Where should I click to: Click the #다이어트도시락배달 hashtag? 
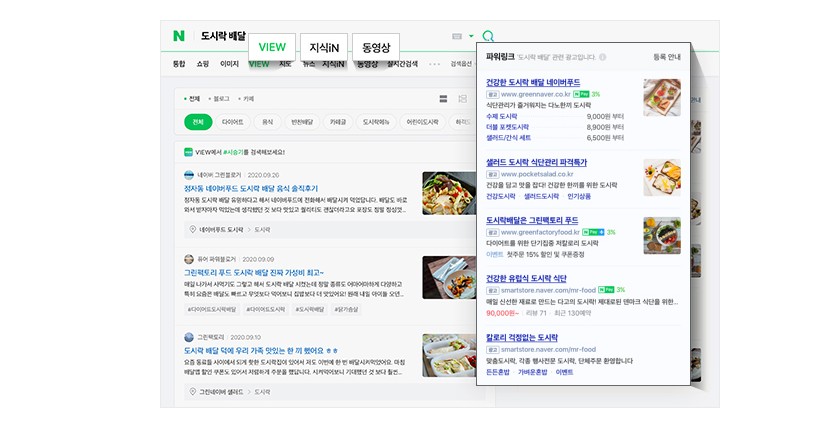click(x=211, y=310)
